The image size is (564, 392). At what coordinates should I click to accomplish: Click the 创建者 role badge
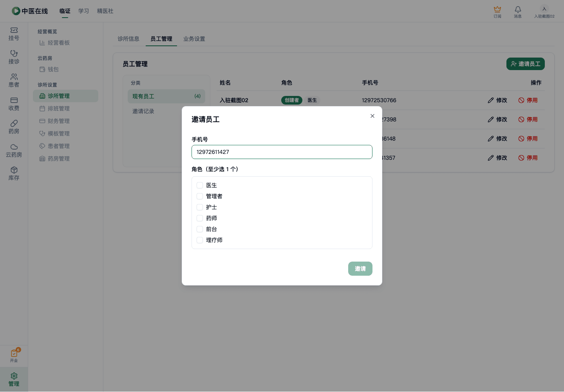click(292, 100)
